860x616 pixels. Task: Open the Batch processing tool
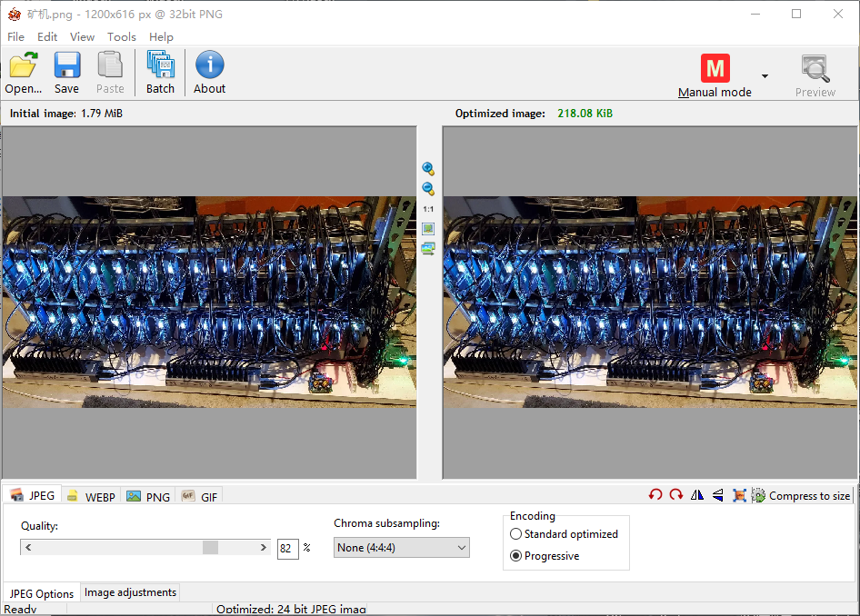pos(160,73)
